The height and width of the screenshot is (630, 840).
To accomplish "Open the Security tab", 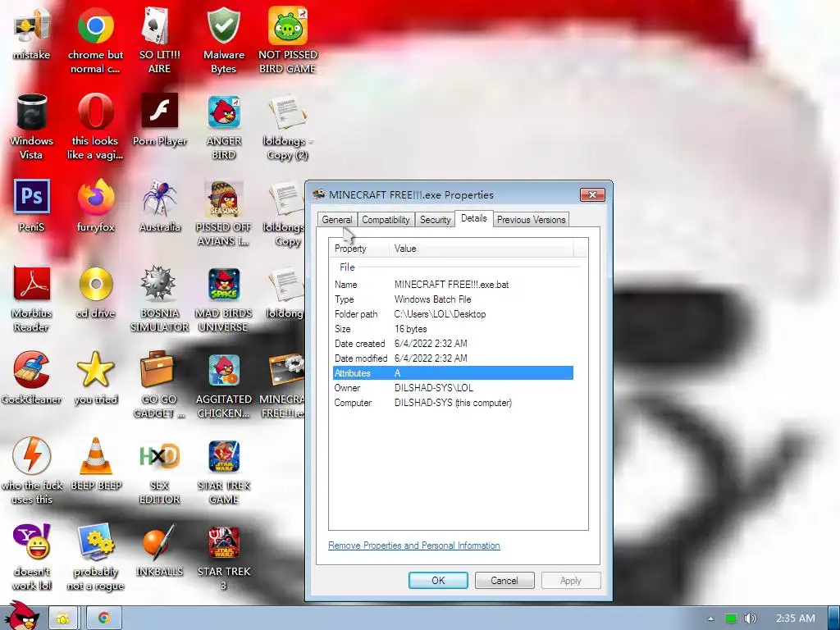I will coord(435,220).
